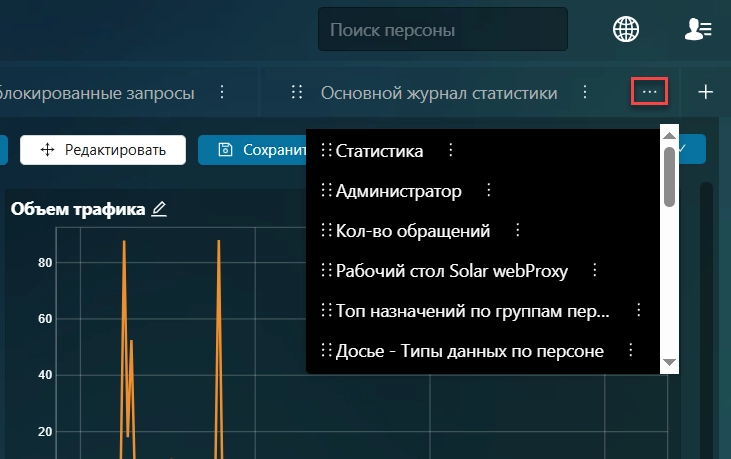Open the user profile menu icon
The image size is (731, 459).
tap(697, 30)
